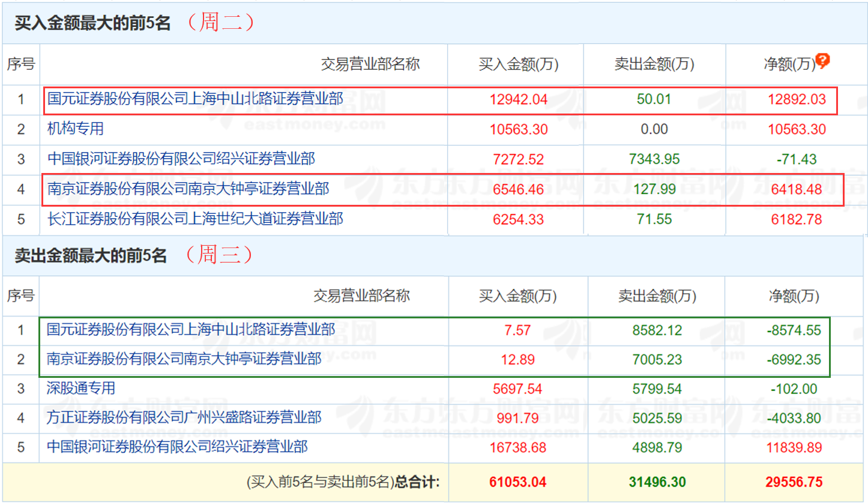Select the net amount -8574.55

(794, 330)
